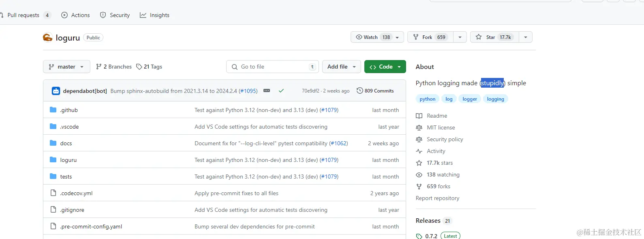Open commit 'Apply pre-commit fixes to all files'
The image size is (644, 239).
pos(236,193)
